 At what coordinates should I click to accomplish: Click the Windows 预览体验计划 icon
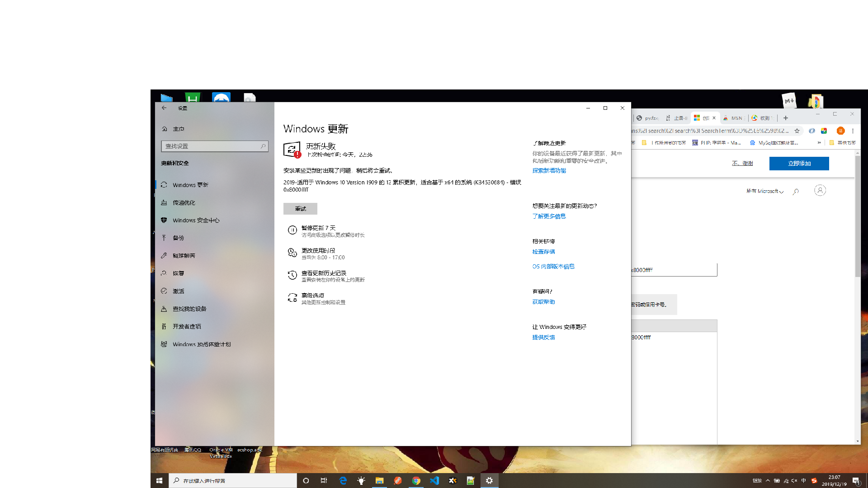[164, 344]
